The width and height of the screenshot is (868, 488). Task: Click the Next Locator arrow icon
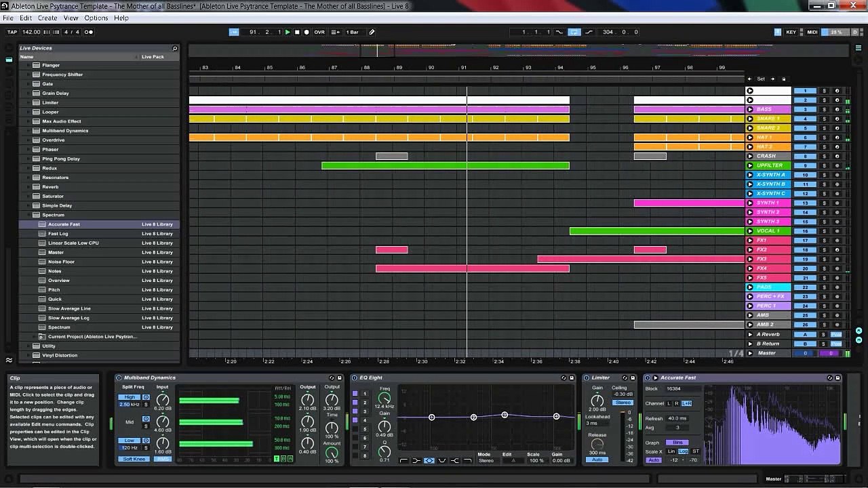coord(773,79)
